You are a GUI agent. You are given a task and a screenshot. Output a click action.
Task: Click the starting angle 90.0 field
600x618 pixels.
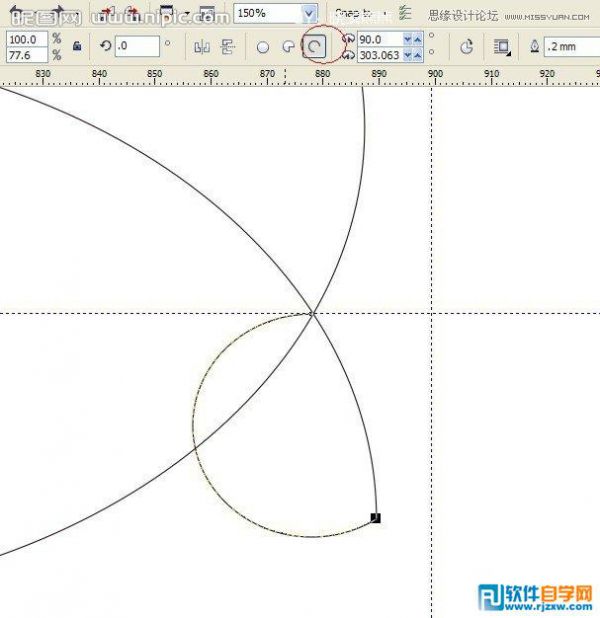click(x=379, y=39)
